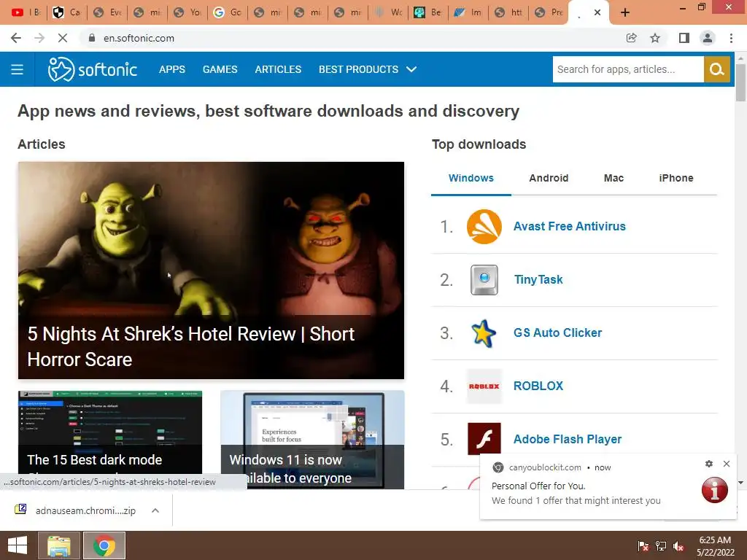Click the browser forward arrow
747x560 pixels.
point(39,38)
